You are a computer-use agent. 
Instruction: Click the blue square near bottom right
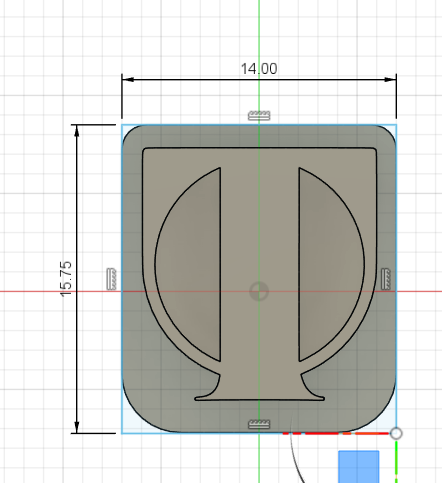pos(359,466)
